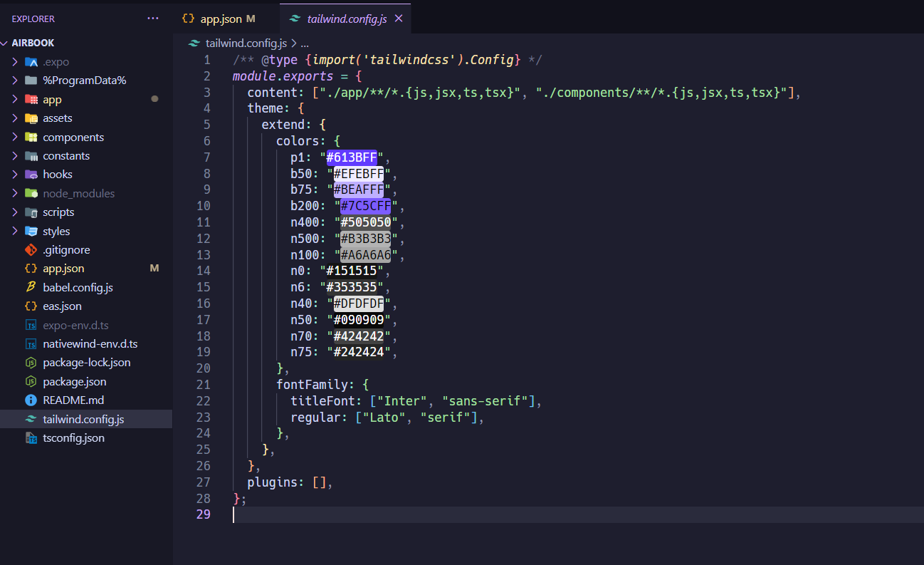Click the constants folder icon
The height and width of the screenshot is (565, 924).
point(31,156)
